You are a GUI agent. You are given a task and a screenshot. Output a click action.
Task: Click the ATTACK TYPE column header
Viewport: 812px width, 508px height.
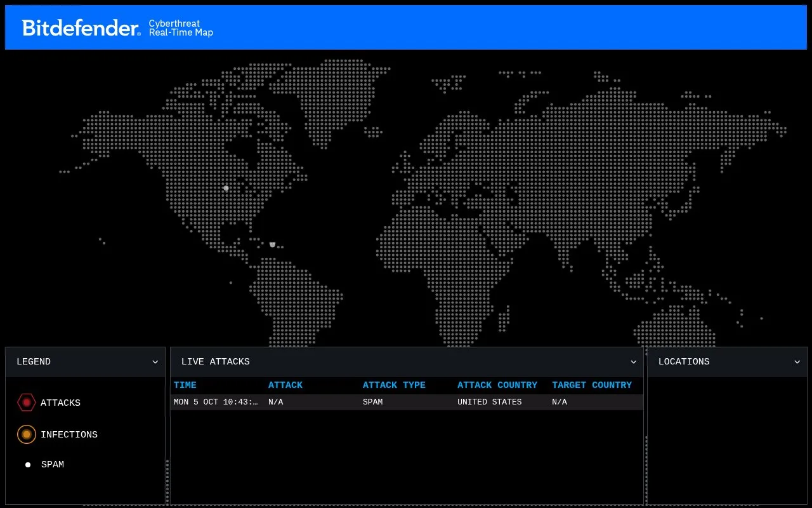tap(394, 385)
